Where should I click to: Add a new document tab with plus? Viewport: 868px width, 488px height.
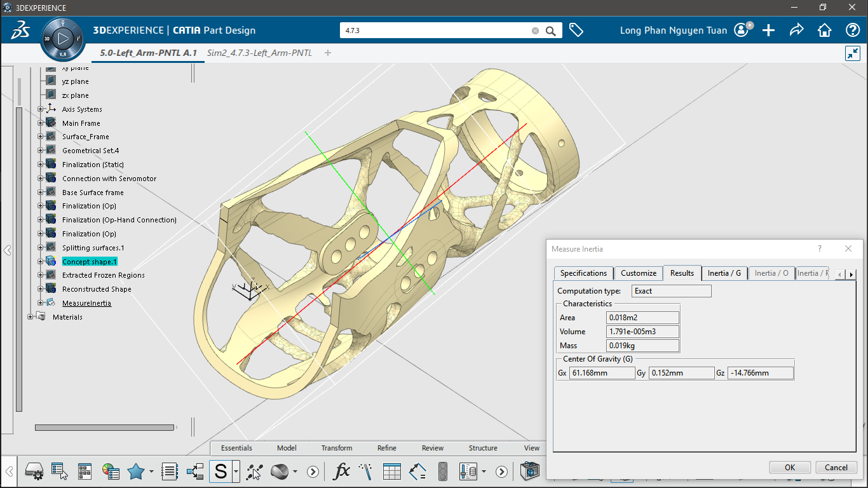(328, 53)
